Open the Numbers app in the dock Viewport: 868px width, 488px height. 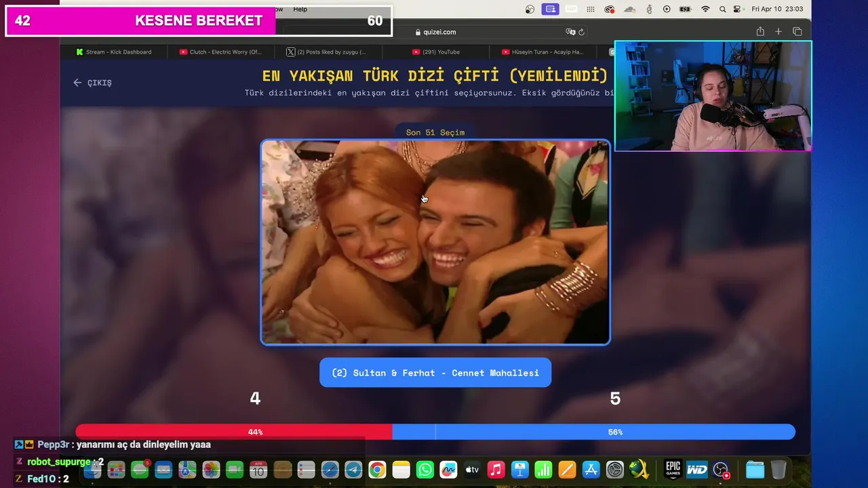(x=544, y=469)
